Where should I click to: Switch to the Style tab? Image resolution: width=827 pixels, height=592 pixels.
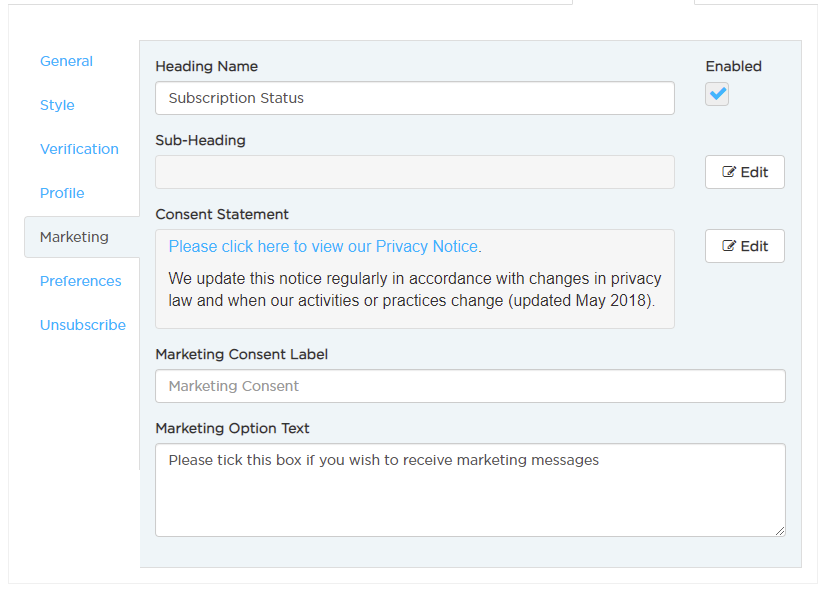coord(57,105)
